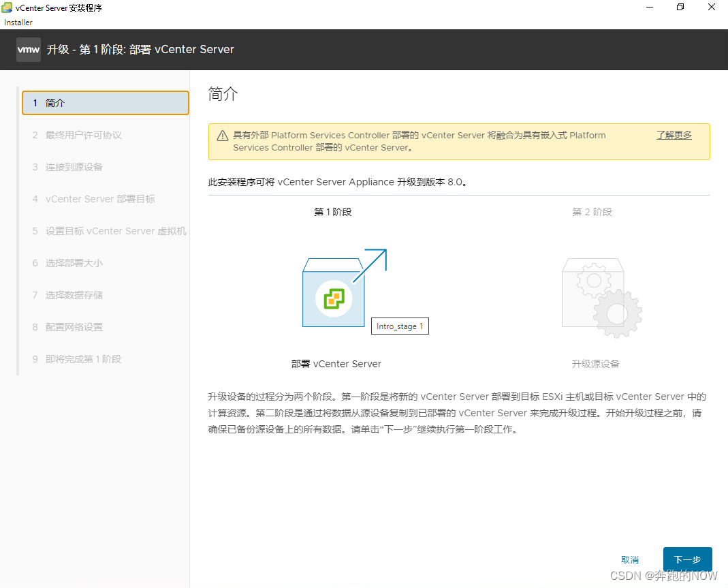Click the warning triangle icon in banner
The height and width of the screenshot is (588, 728).
point(223,136)
